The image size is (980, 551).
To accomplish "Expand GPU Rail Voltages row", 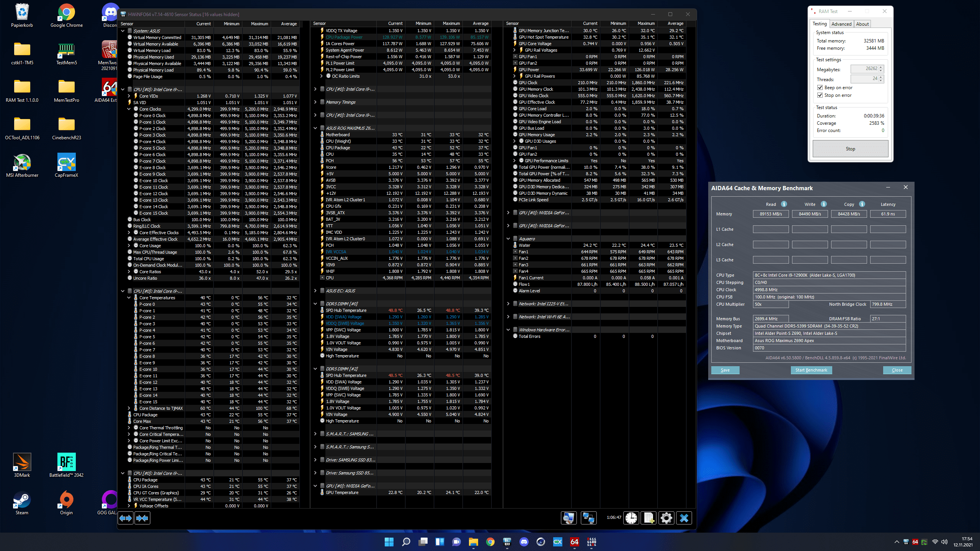I will pyautogui.click(x=514, y=50).
